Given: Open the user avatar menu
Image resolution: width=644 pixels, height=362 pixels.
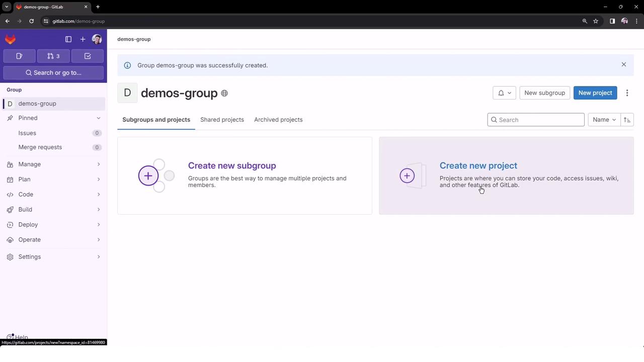Looking at the screenshot, I should click(97, 39).
